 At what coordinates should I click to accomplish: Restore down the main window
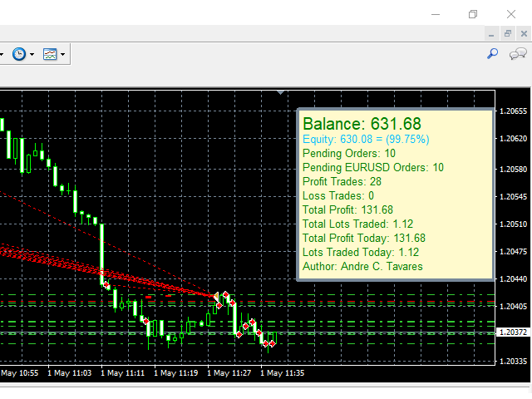point(473,14)
